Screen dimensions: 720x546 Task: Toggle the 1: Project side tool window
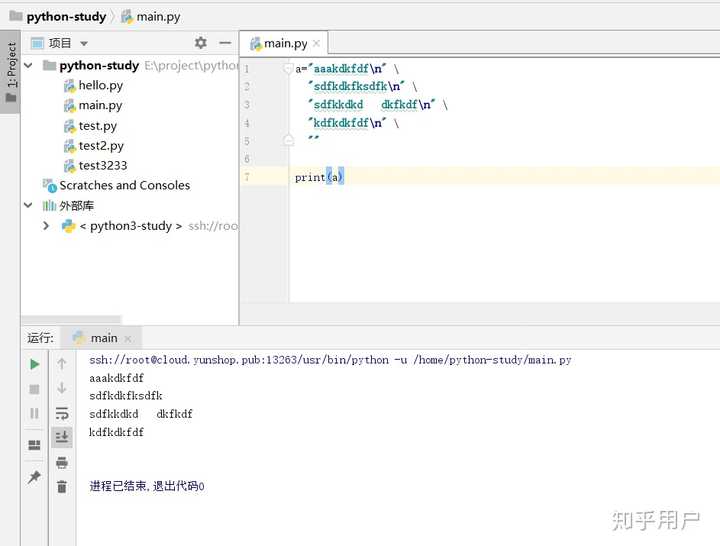(x=11, y=72)
